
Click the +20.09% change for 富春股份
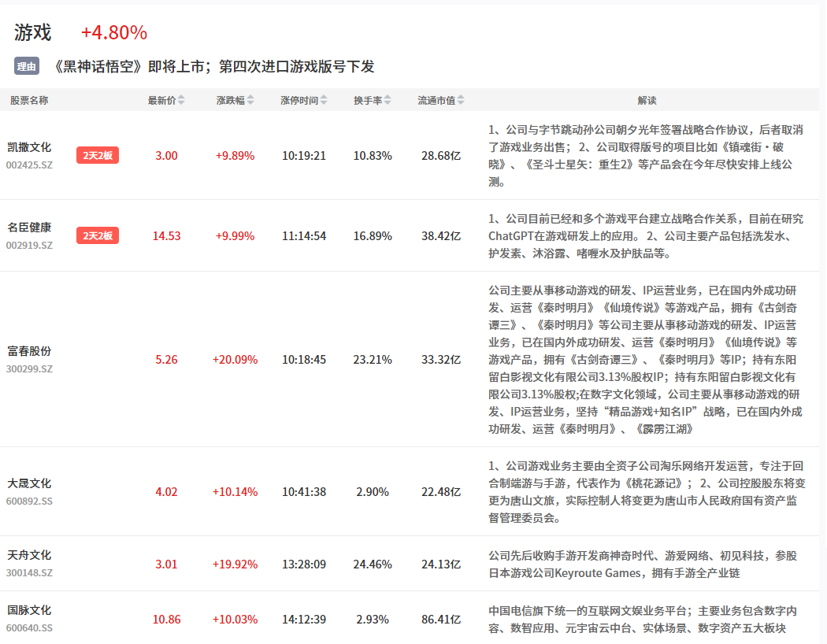click(x=235, y=360)
